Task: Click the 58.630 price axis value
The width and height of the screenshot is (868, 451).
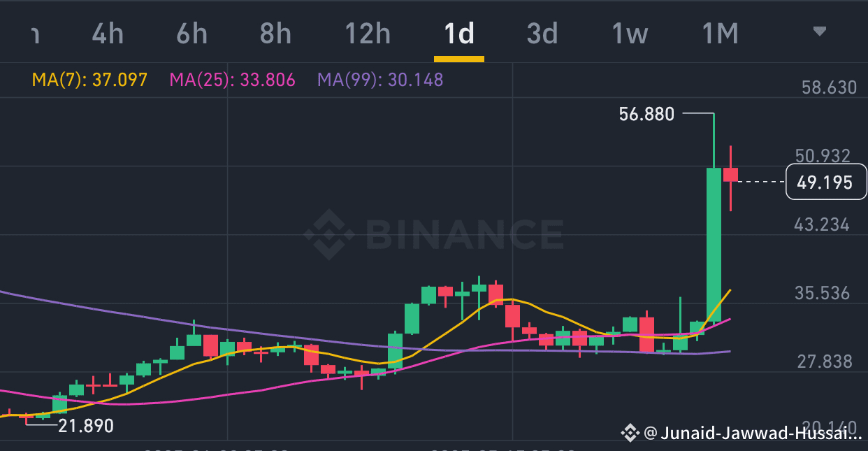Action: pos(830,87)
